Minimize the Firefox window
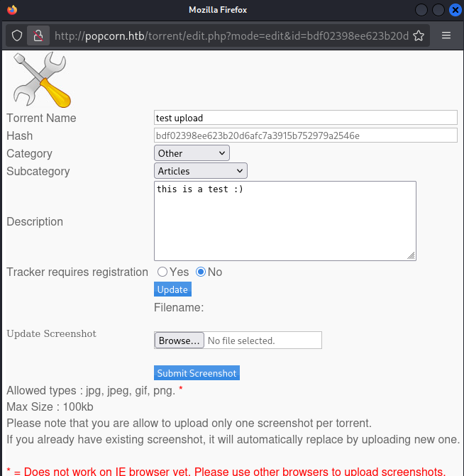Screen dimensions: 464x476 [421, 10]
